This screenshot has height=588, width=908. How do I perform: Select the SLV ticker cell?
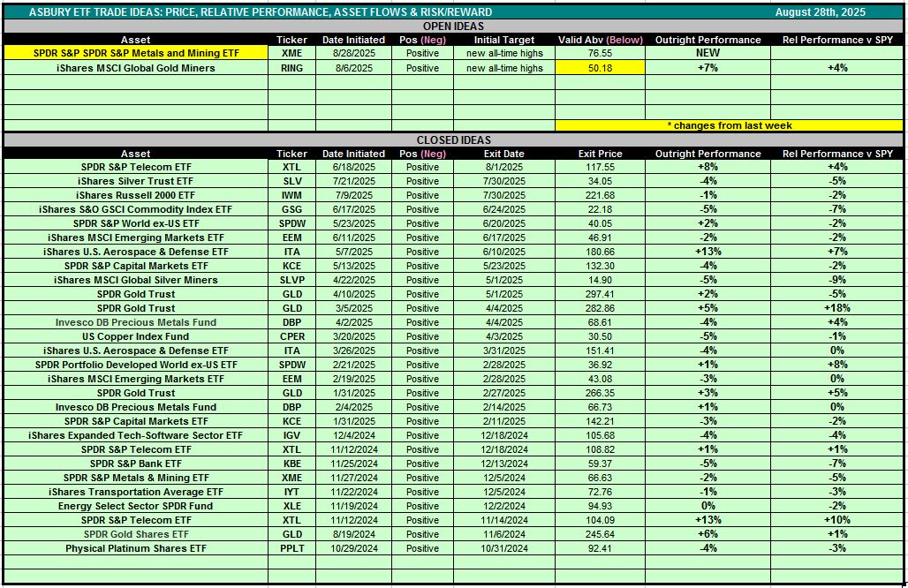click(291, 181)
